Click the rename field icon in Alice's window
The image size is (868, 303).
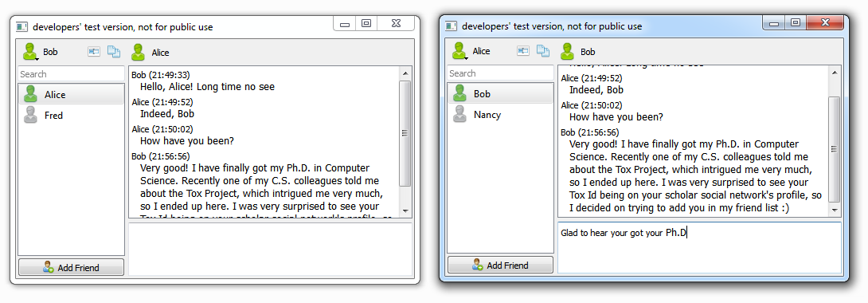(523, 51)
